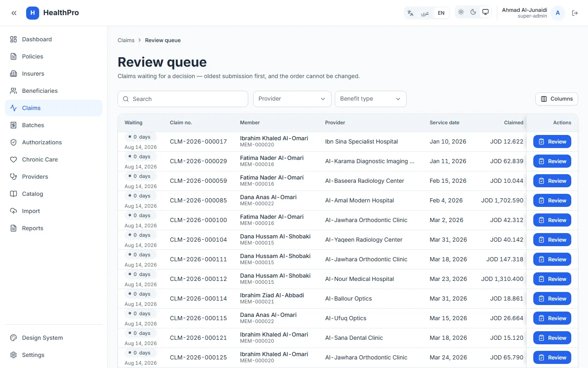Viewport: 588px width, 368px height.
Task: Click the Reports document icon
Action: (13, 228)
